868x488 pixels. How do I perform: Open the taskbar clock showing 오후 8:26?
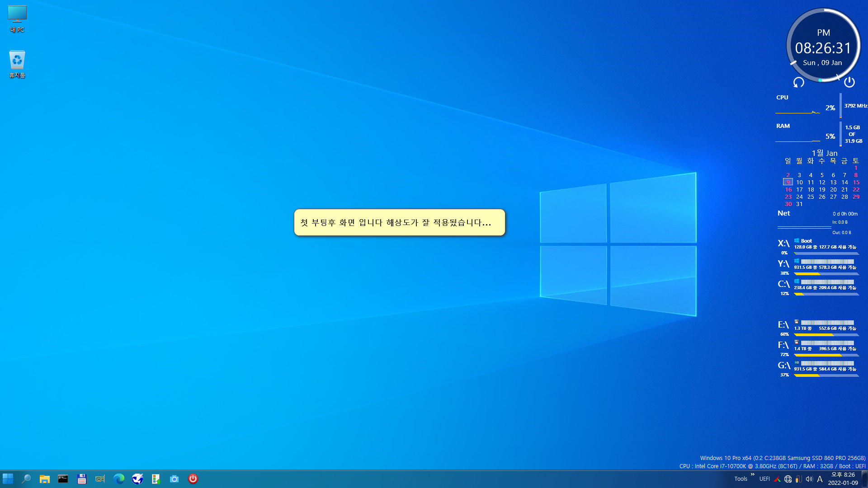coord(843,479)
